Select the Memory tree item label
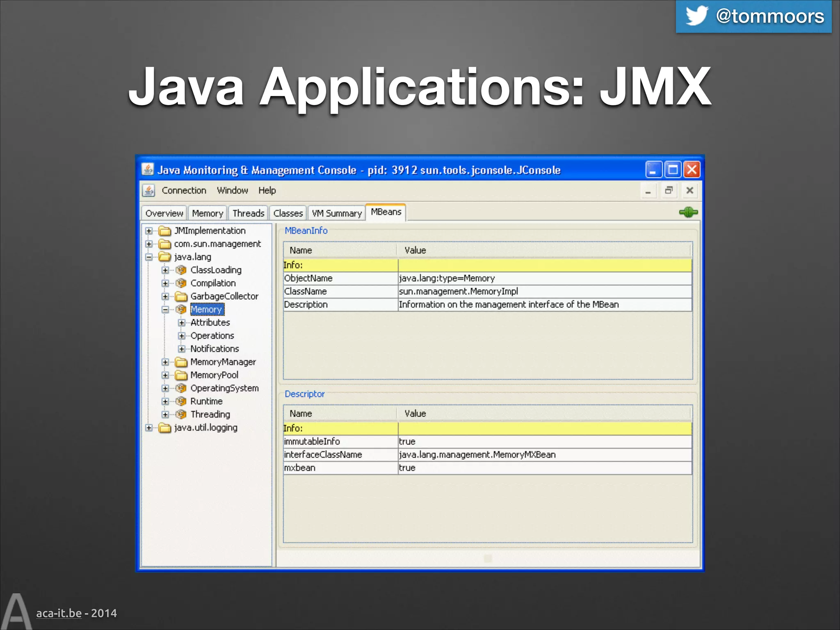840x630 pixels. [x=207, y=310]
